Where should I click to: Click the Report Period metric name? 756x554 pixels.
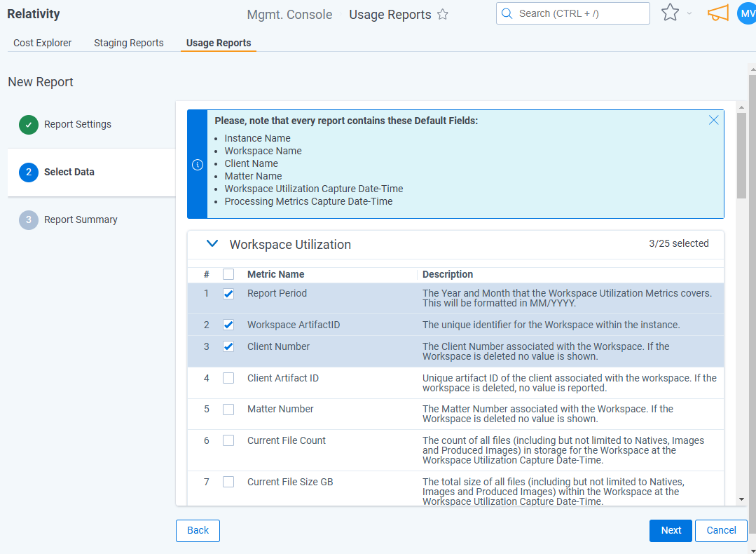click(277, 293)
